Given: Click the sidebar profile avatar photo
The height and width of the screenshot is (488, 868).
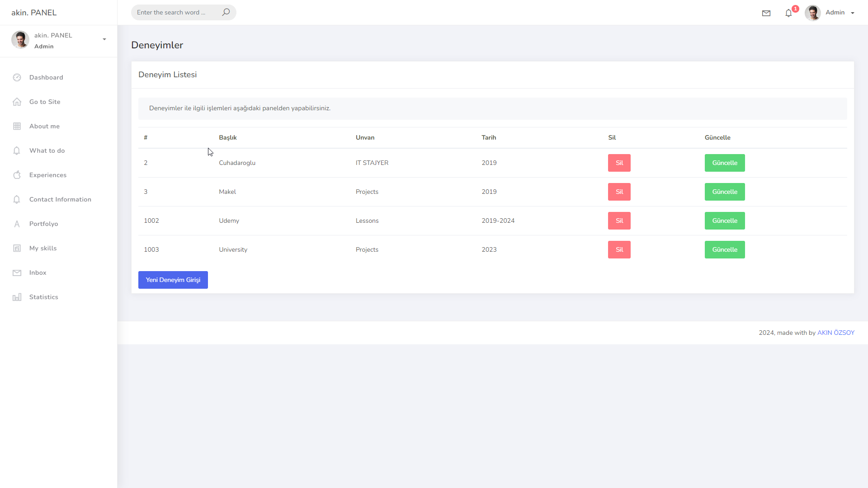Looking at the screenshot, I should [20, 40].
